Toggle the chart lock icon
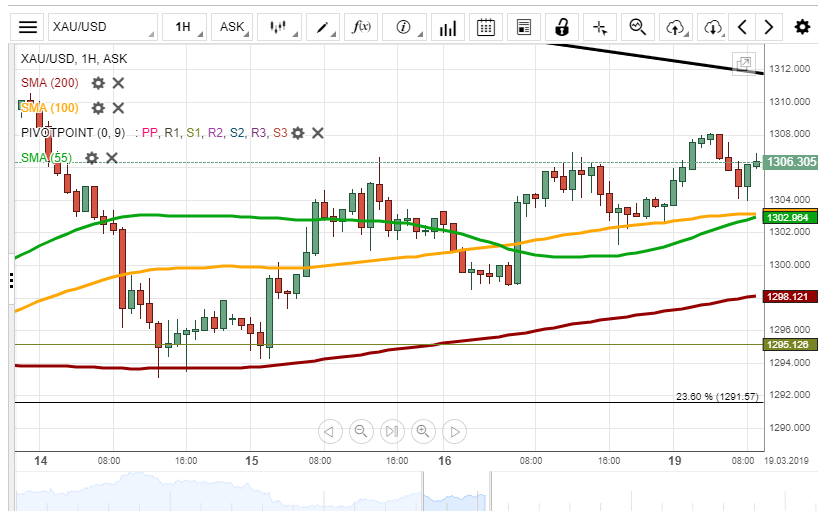The height and width of the screenshot is (513, 824). (562, 27)
